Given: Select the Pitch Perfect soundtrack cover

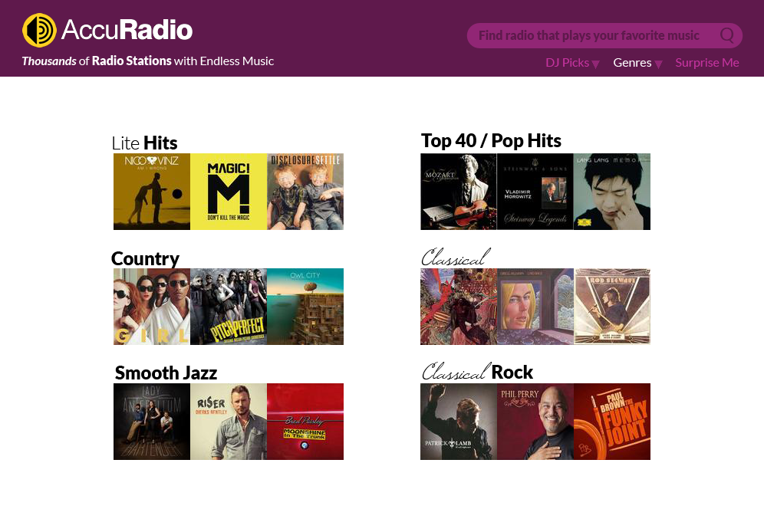Looking at the screenshot, I should pos(229,307).
